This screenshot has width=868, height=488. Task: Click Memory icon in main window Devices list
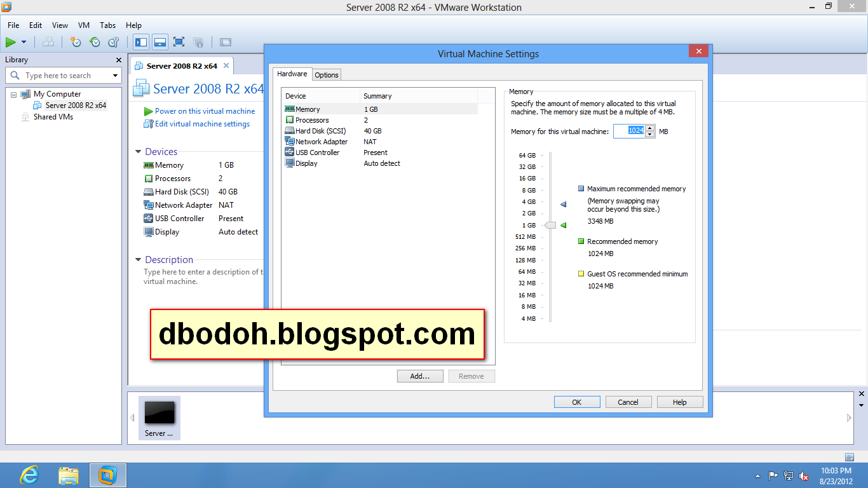(x=149, y=165)
